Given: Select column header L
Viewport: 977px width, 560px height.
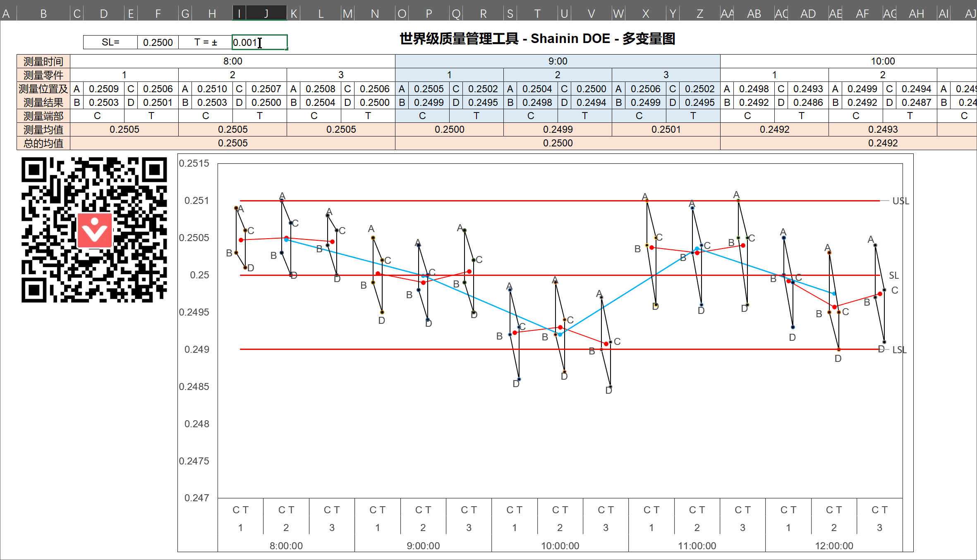Looking at the screenshot, I should pyautogui.click(x=321, y=14).
